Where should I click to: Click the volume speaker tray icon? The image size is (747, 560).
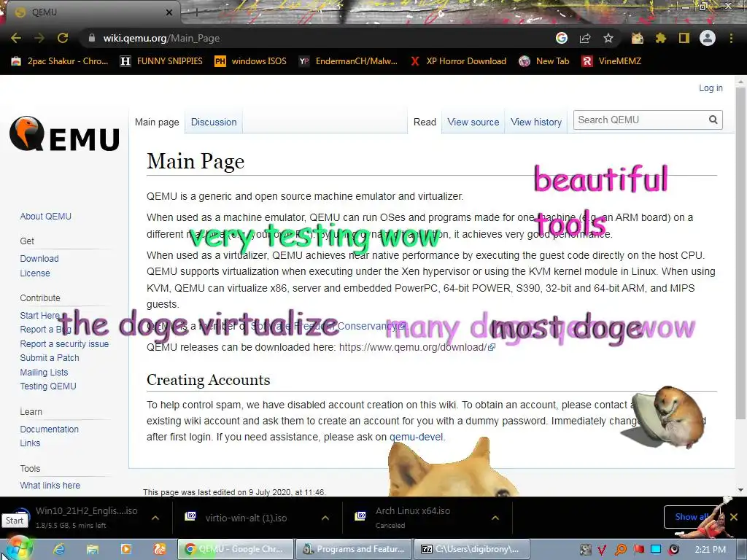(x=674, y=550)
